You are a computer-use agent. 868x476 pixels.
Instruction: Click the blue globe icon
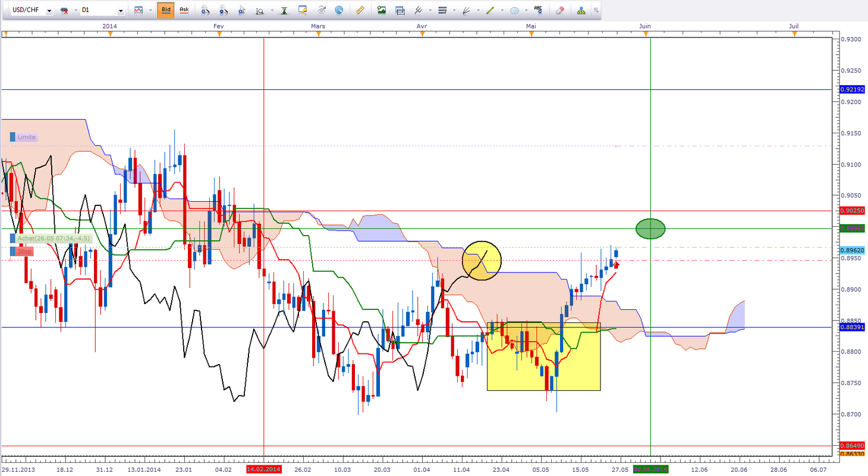point(339,10)
